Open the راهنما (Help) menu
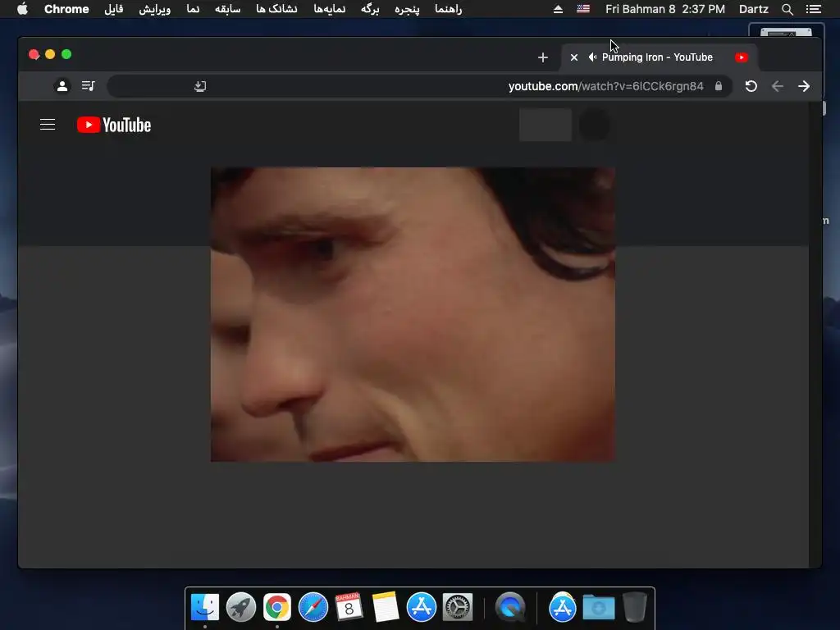Image resolution: width=840 pixels, height=630 pixels. click(449, 9)
